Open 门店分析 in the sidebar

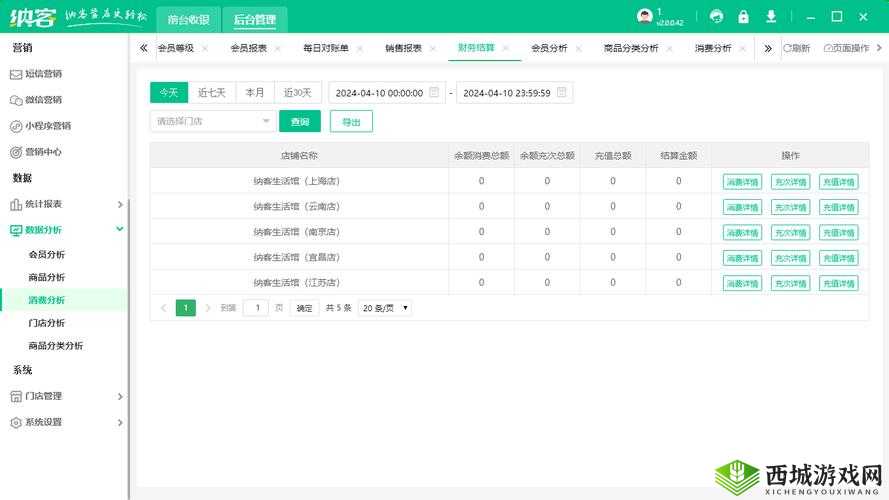point(46,323)
